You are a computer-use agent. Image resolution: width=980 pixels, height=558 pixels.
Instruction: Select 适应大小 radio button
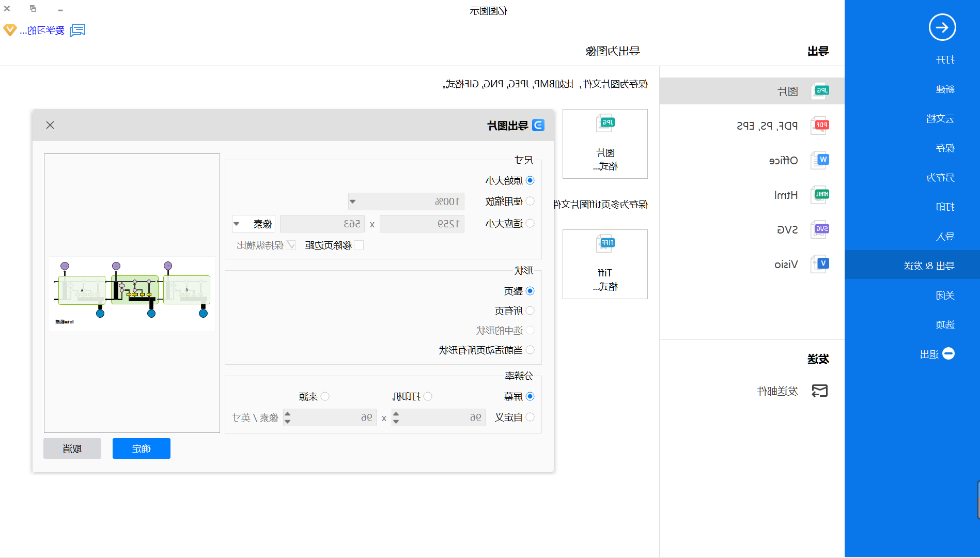point(530,223)
